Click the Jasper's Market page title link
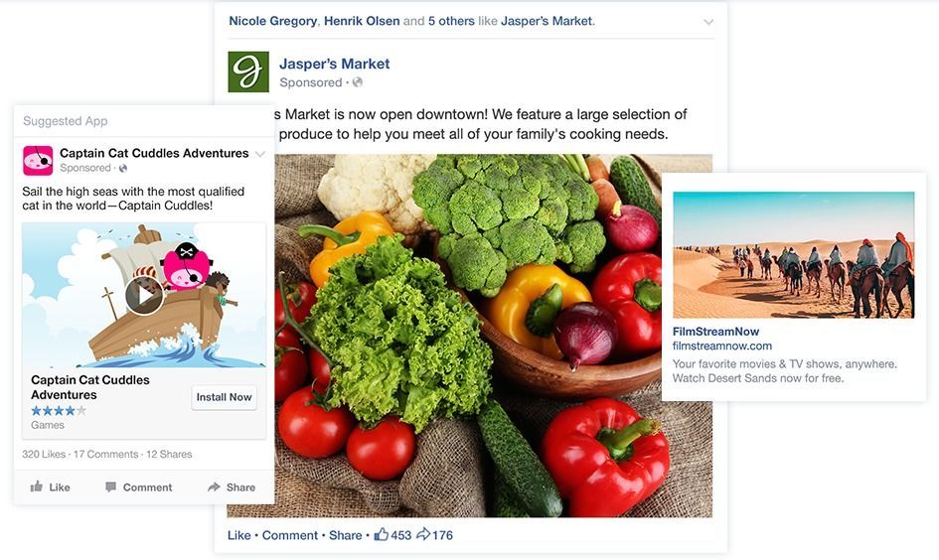This screenshot has width=939, height=560. (x=334, y=64)
